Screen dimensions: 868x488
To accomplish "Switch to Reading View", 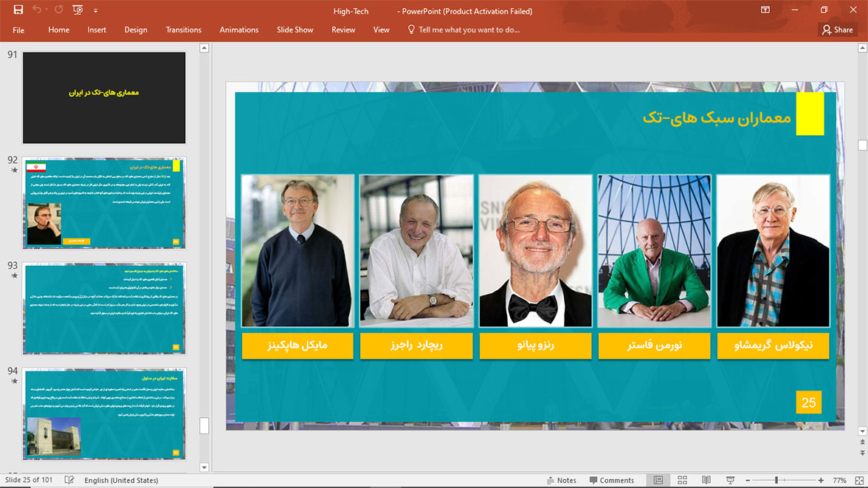I will [706, 480].
